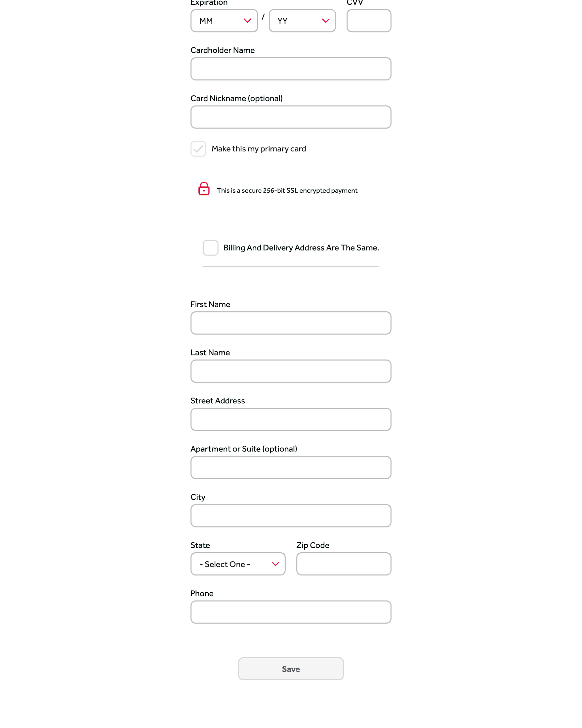This screenshot has width=582, height=728.
Task: Select the First Name text box
Action: coord(291,323)
